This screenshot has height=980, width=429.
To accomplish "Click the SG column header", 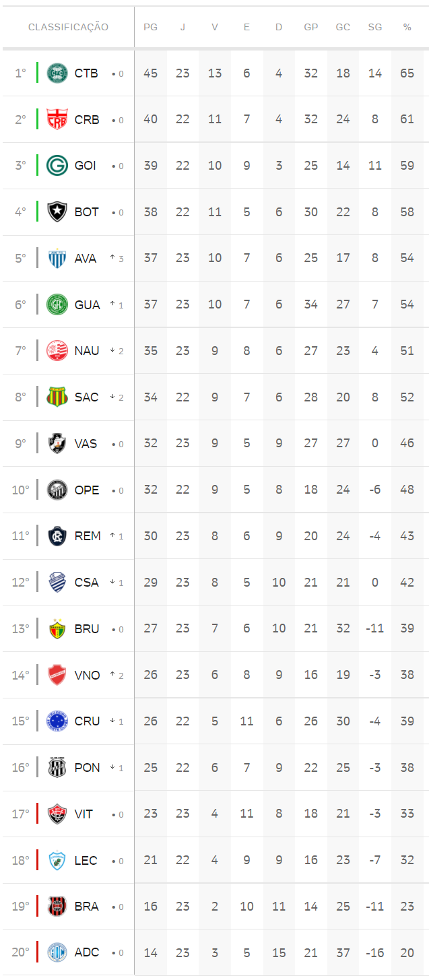I will pyautogui.click(x=375, y=27).
